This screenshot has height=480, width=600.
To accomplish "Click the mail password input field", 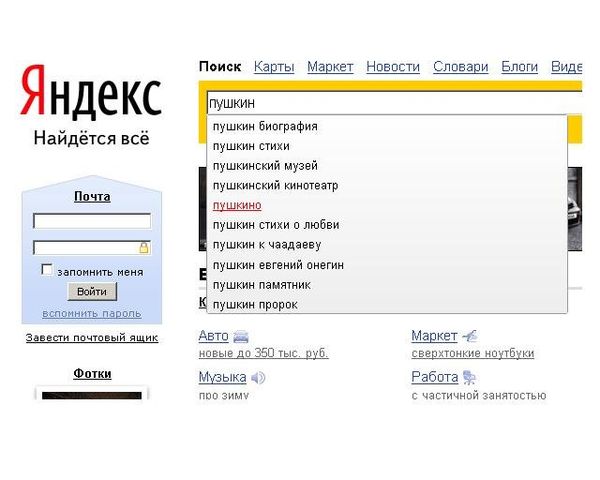I will [x=92, y=248].
